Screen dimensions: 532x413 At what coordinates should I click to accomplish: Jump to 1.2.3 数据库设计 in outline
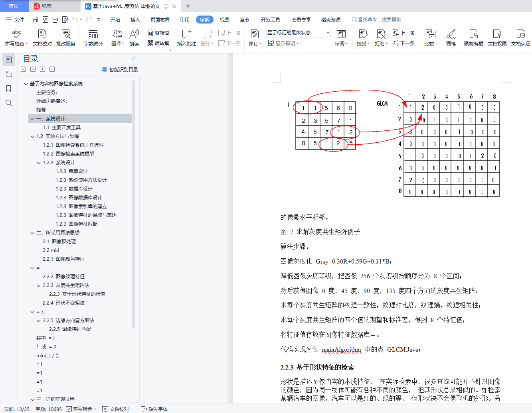click(x=74, y=189)
